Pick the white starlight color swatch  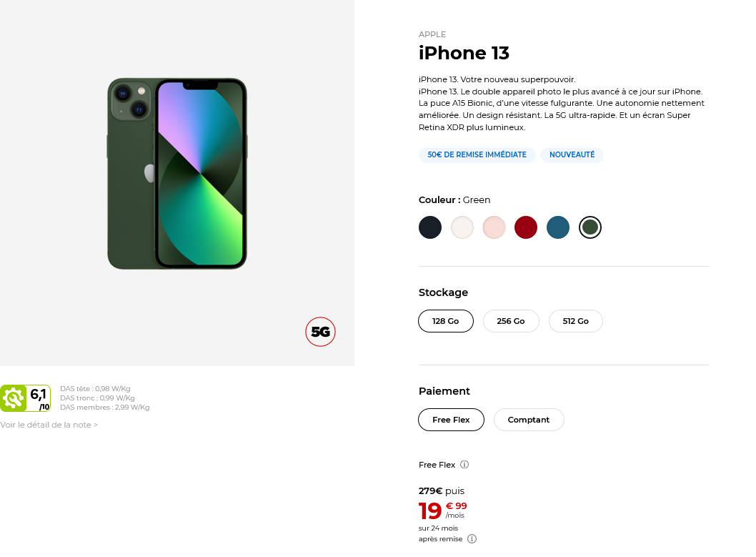pyautogui.click(x=462, y=227)
